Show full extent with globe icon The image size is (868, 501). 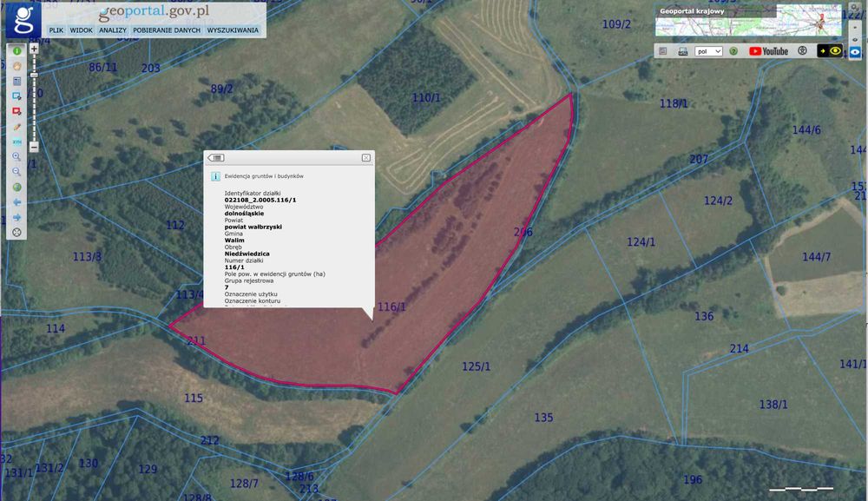(16, 187)
